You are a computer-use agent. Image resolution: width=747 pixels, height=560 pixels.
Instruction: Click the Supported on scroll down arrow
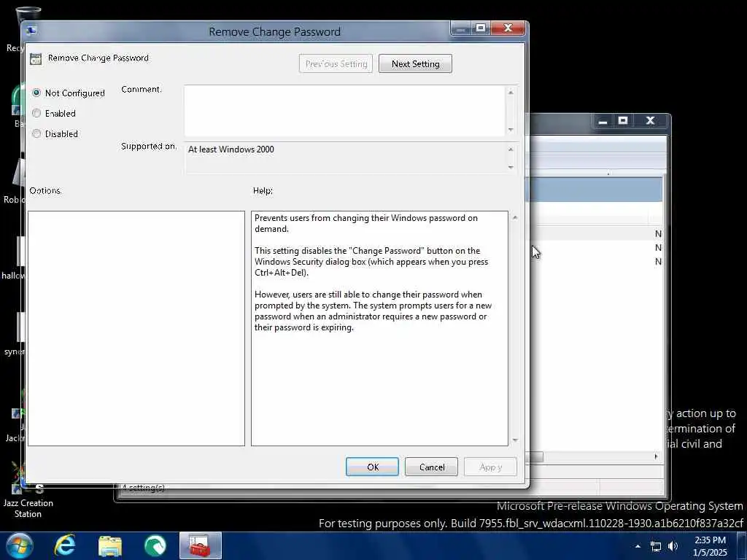pos(511,167)
